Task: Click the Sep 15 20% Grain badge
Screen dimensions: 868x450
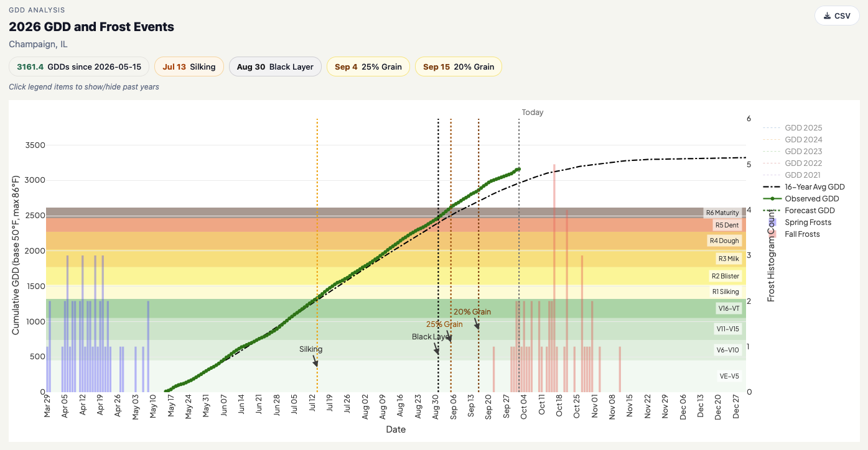Action: (459, 67)
